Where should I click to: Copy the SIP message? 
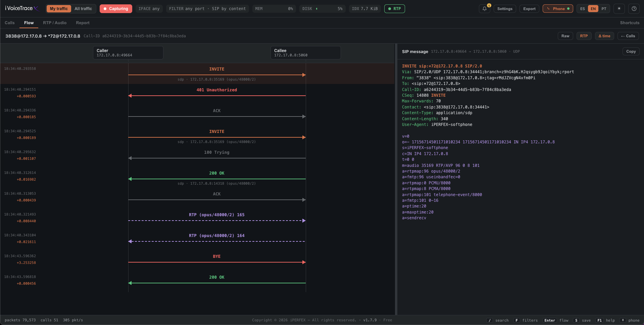(631, 51)
